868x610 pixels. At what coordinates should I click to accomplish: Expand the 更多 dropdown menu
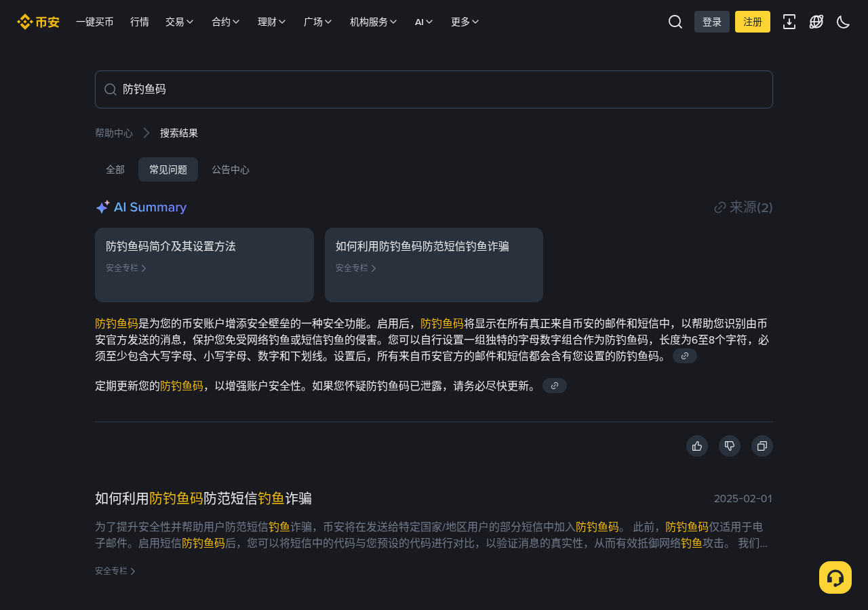(465, 22)
